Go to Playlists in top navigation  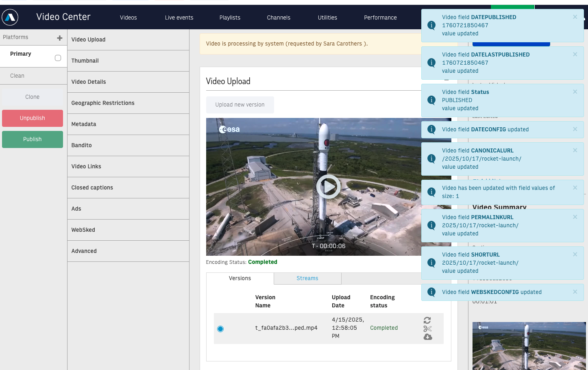(230, 17)
